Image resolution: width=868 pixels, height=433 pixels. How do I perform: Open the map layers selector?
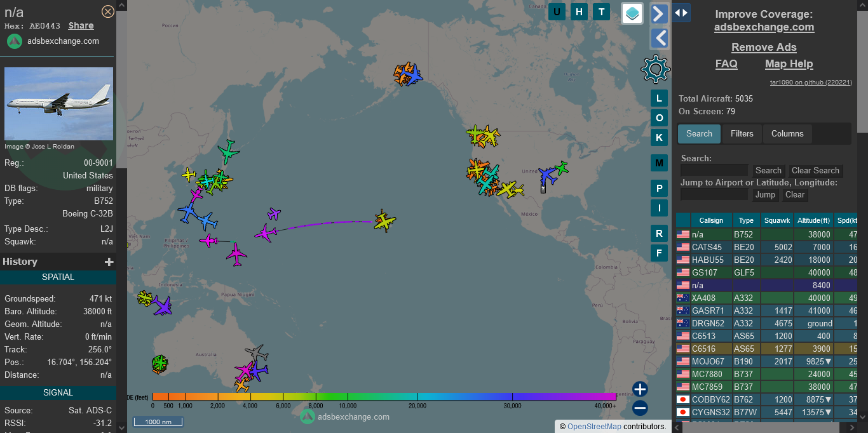click(632, 13)
